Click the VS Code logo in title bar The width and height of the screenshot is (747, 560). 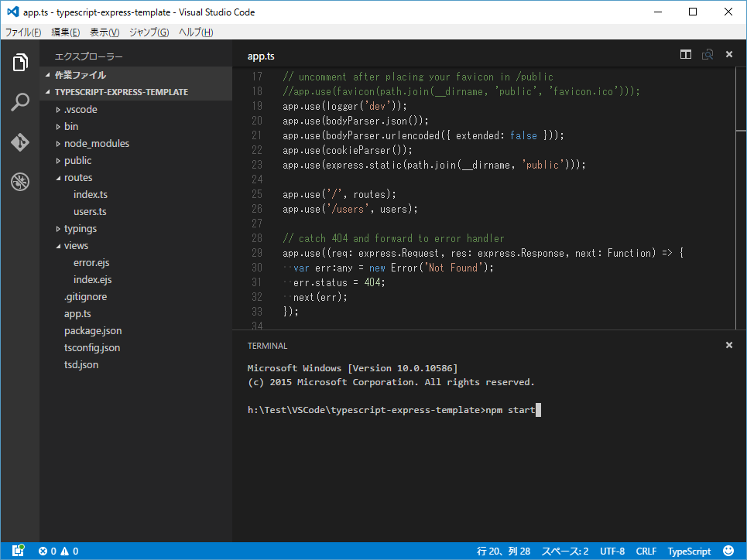(x=13, y=12)
